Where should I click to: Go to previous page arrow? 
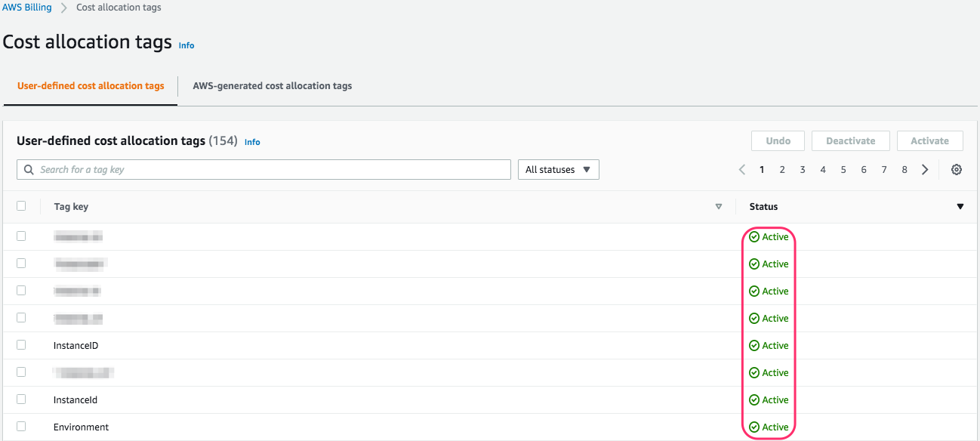(x=742, y=170)
